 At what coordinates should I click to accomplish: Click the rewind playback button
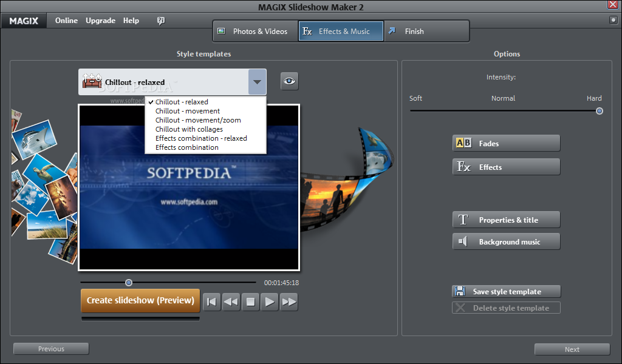coord(231,302)
